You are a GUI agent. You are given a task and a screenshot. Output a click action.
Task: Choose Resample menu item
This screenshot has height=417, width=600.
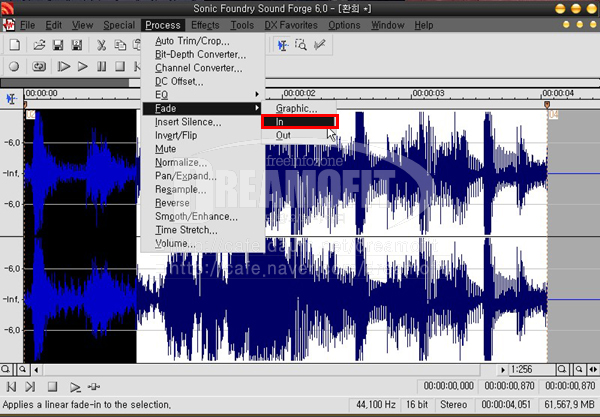[203, 189]
